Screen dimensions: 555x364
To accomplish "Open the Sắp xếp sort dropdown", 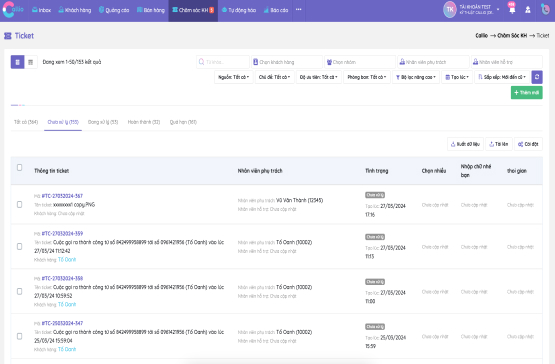I will 502,77.
